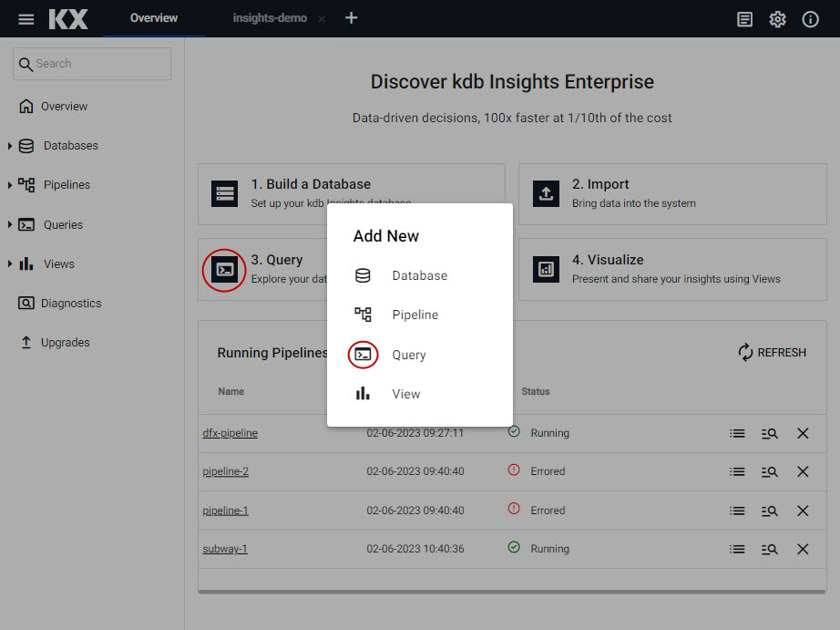This screenshot has width=840, height=630.
Task: Open settings gear in header
Action: [x=777, y=19]
